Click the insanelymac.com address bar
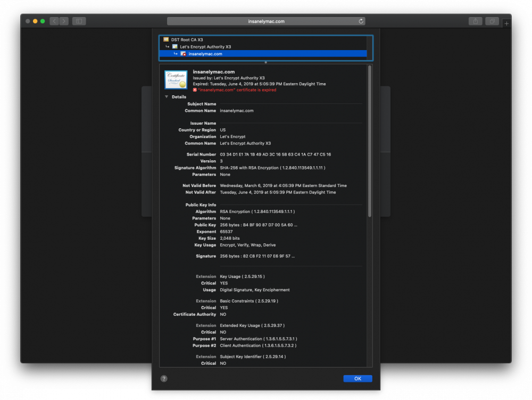Viewport: 532px width, 400px height. [x=266, y=21]
